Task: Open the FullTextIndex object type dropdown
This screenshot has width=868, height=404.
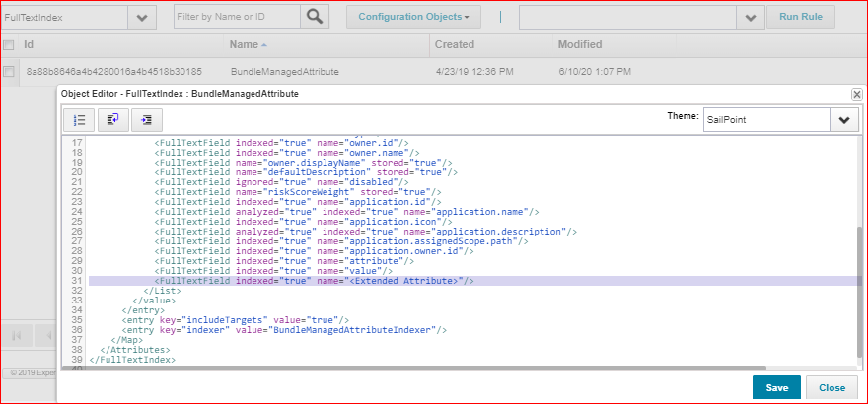Action: [141, 18]
